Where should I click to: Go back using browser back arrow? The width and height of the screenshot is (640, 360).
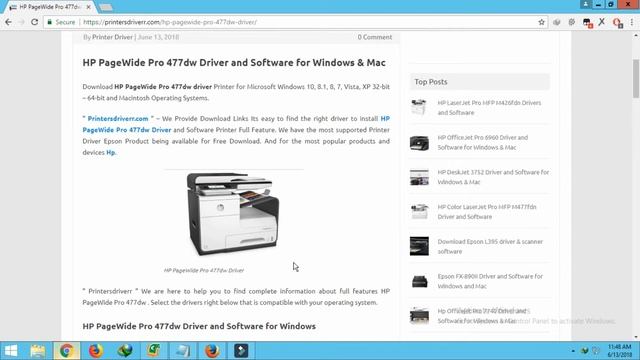pyautogui.click(x=8, y=22)
